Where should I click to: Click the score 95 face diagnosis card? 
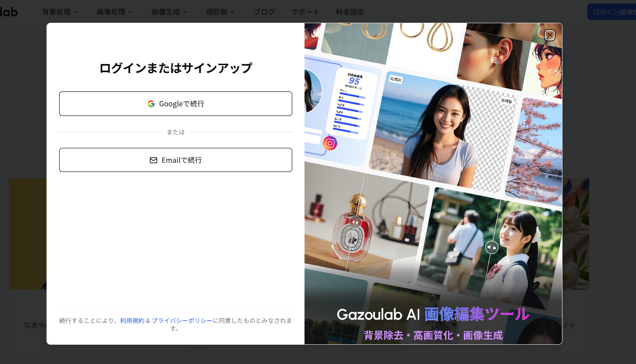[x=352, y=104]
